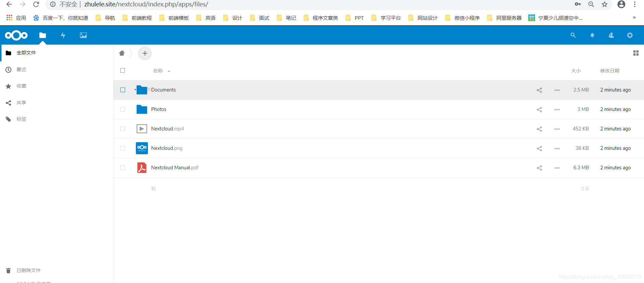Open the Photos folder name

pos(159,109)
